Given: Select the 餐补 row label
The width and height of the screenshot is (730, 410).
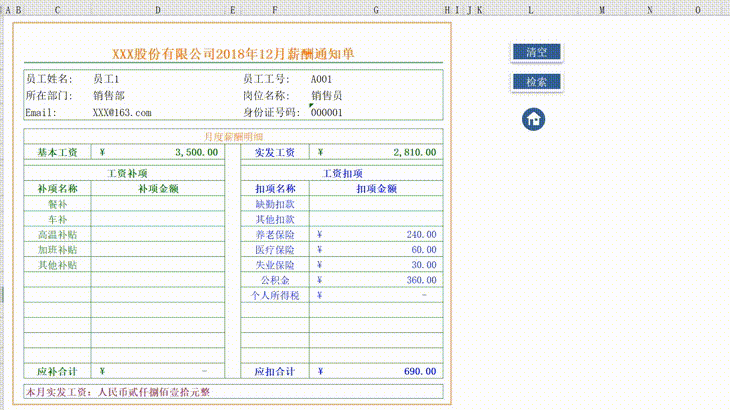Looking at the screenshot, I should click(x=57, y=204).
